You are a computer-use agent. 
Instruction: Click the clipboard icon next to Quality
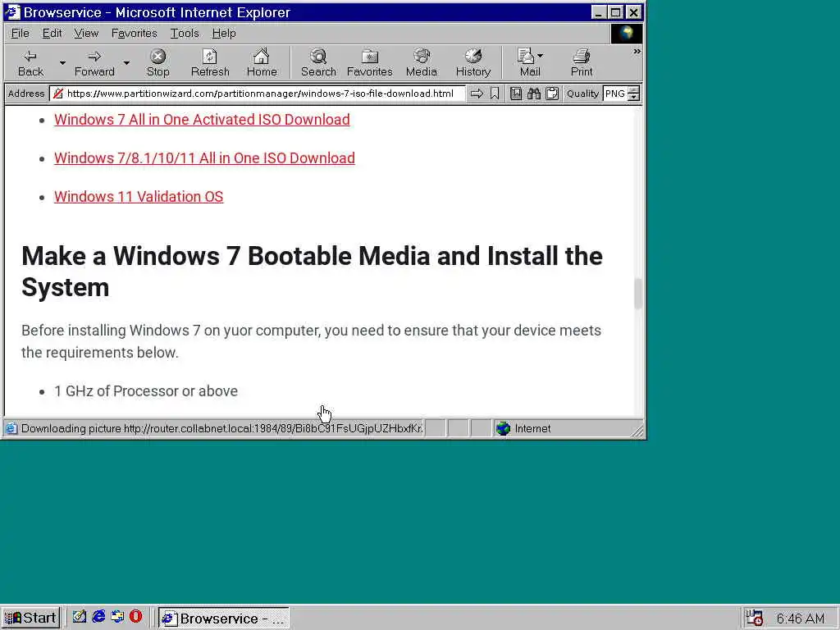[552, 94]
